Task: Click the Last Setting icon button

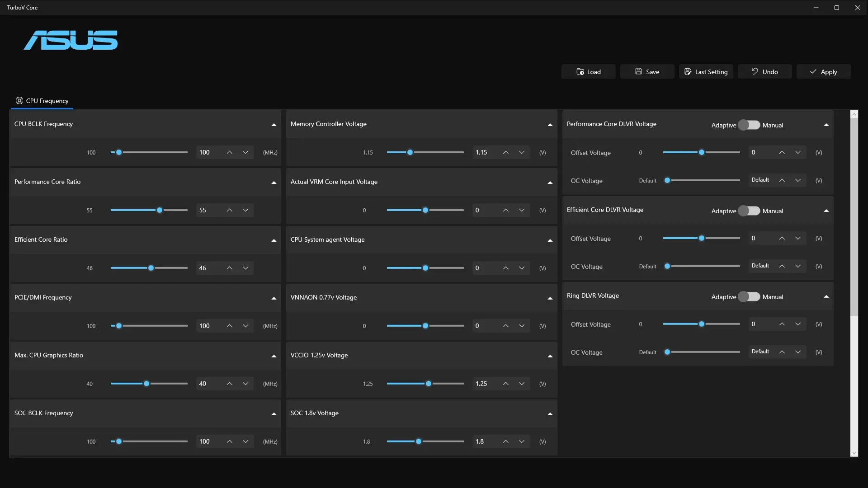Action: [x=688, y=72]
